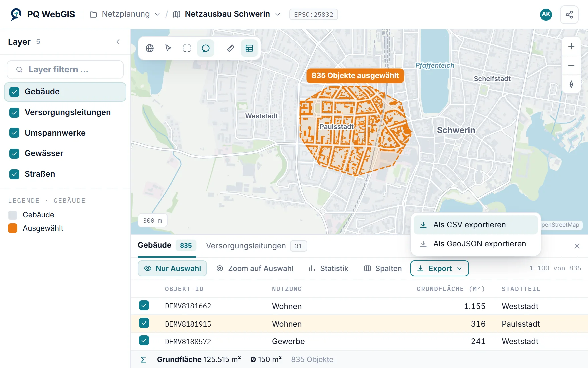
Task: Open the Export dropdown button
Action: pyautogui.click(x=439, y=268)
